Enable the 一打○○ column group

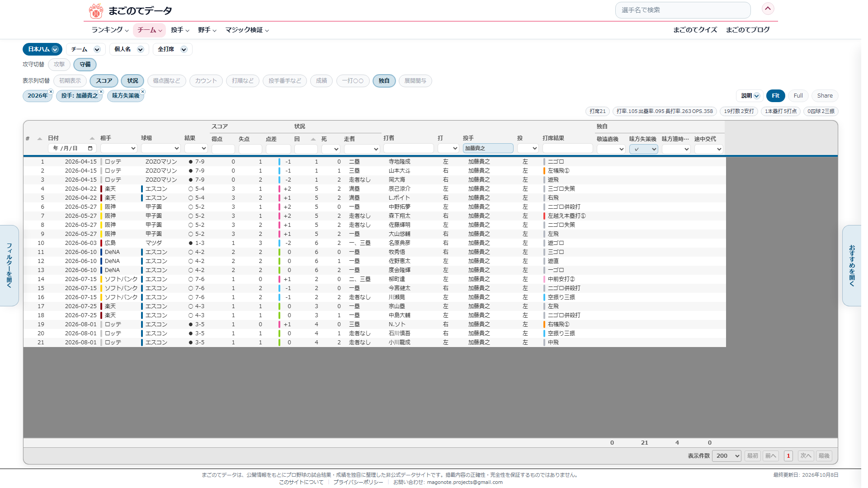(x=353, y=81)
